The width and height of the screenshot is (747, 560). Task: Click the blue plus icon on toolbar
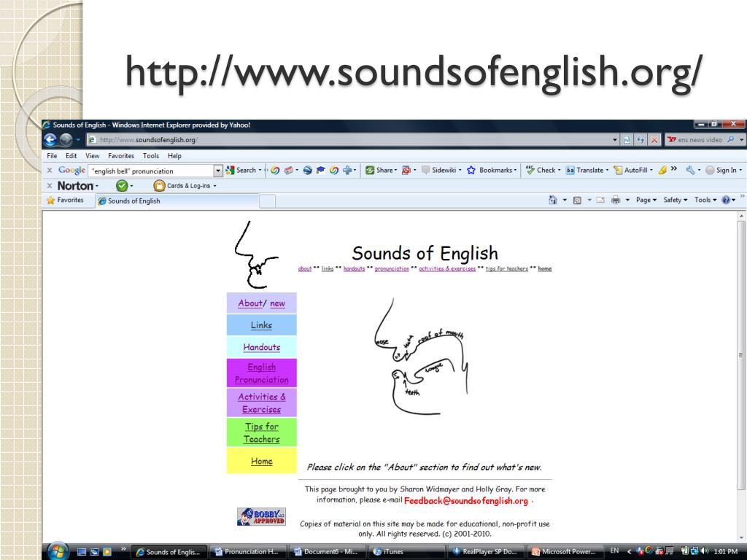pos(347,170)
